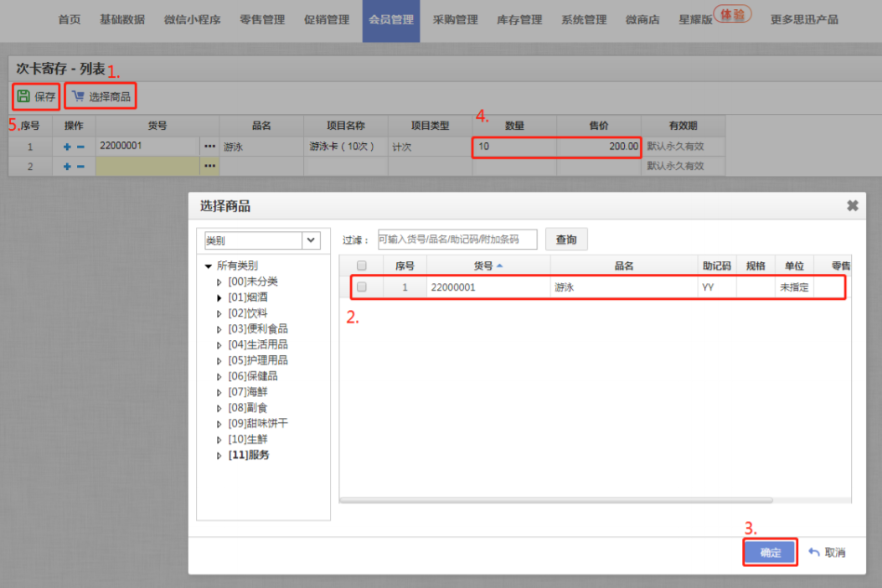
Task: Toggle the select-all header checkbox
Action: 362,266
